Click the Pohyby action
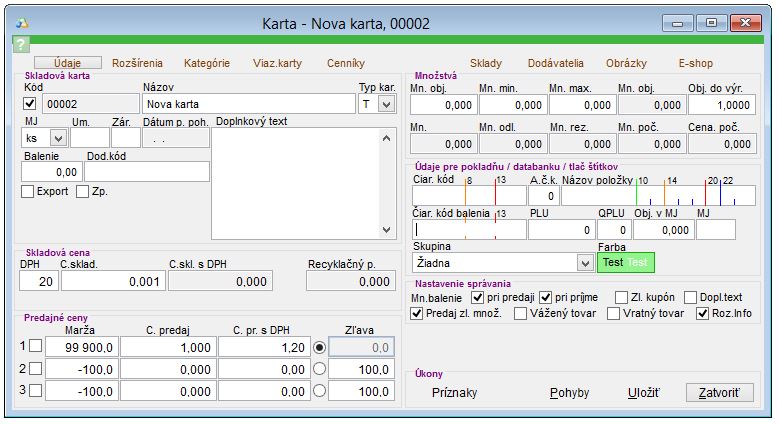Screen dimensions: 778x424 [x=569, y=393]
